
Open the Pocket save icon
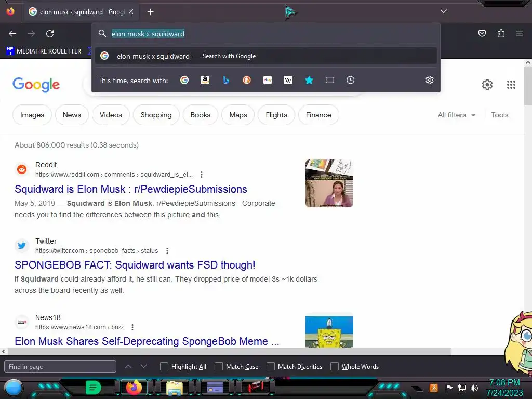[482, 33]
